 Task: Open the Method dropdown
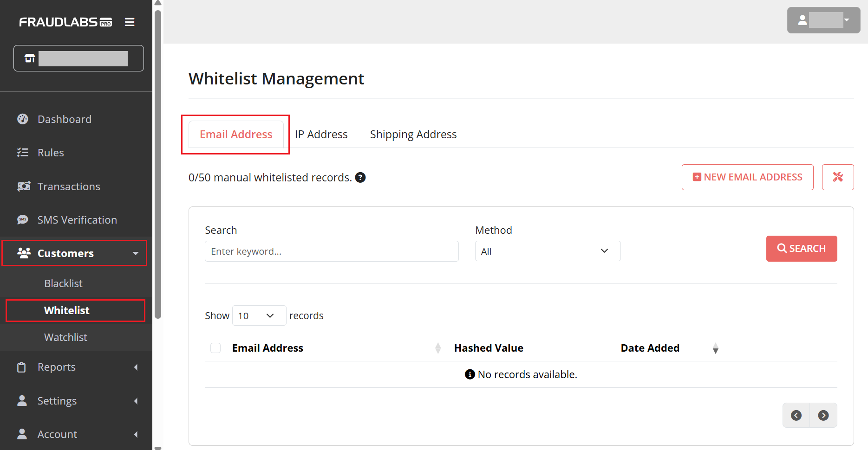548,251
